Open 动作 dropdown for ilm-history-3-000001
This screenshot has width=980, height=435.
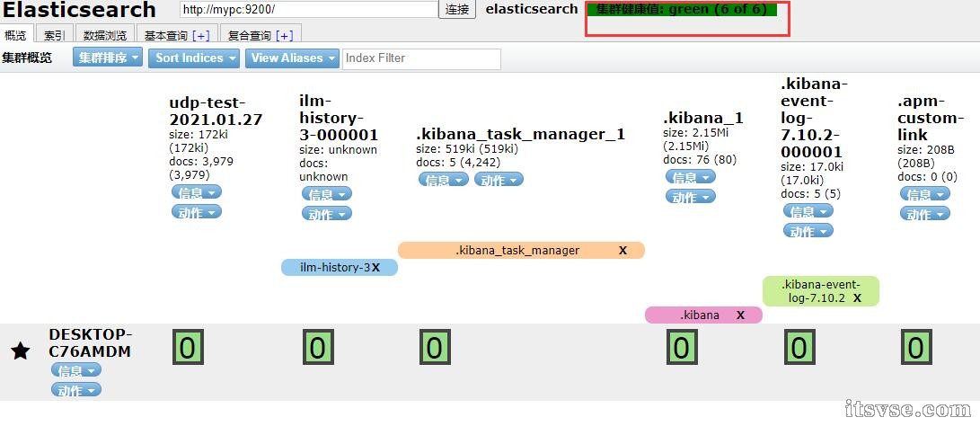327,215
